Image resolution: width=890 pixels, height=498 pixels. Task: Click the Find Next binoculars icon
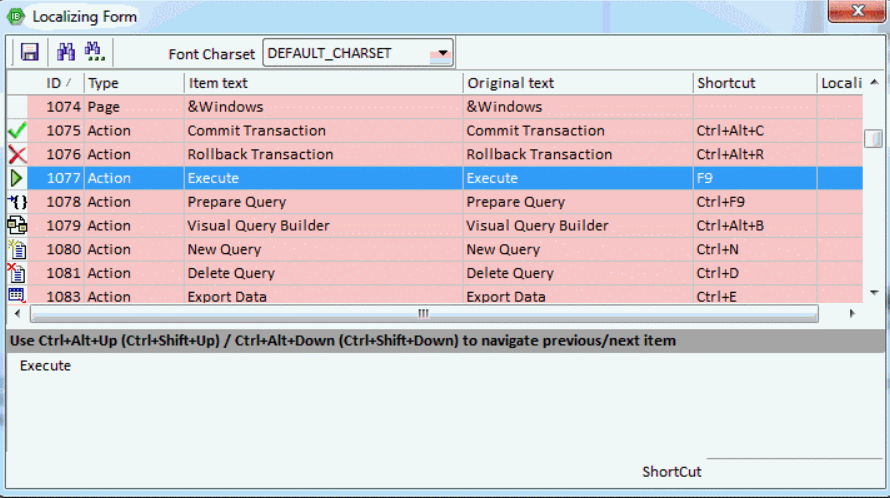96,53
